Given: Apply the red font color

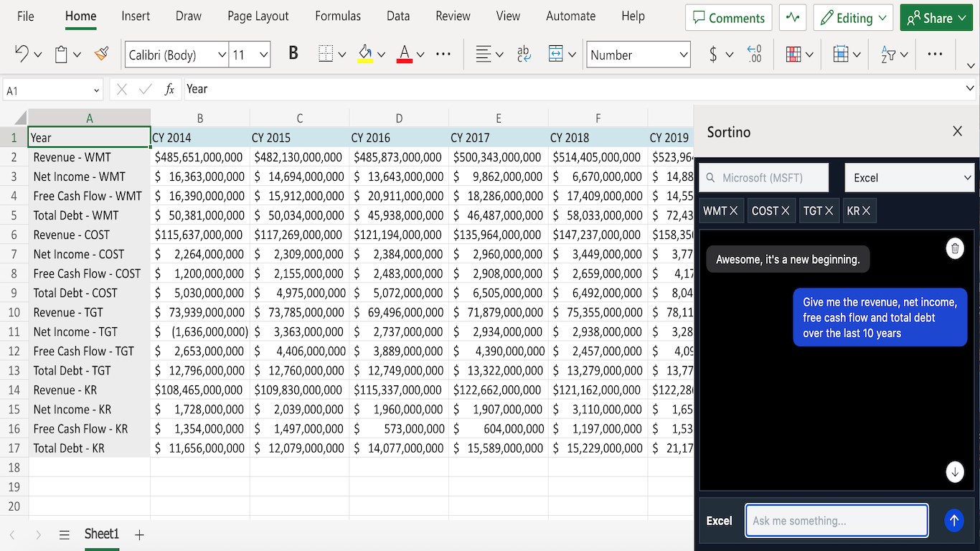Looking at the screenshot, I should [x=405, y=55].
